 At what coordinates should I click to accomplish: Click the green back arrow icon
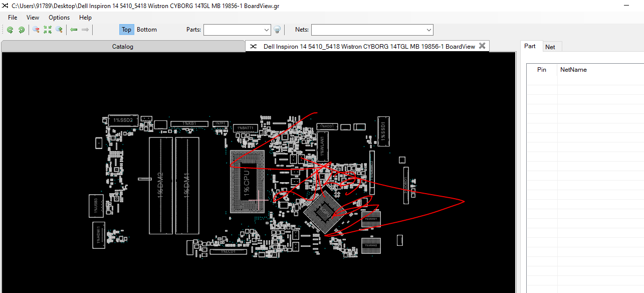[x=74, y=30]
